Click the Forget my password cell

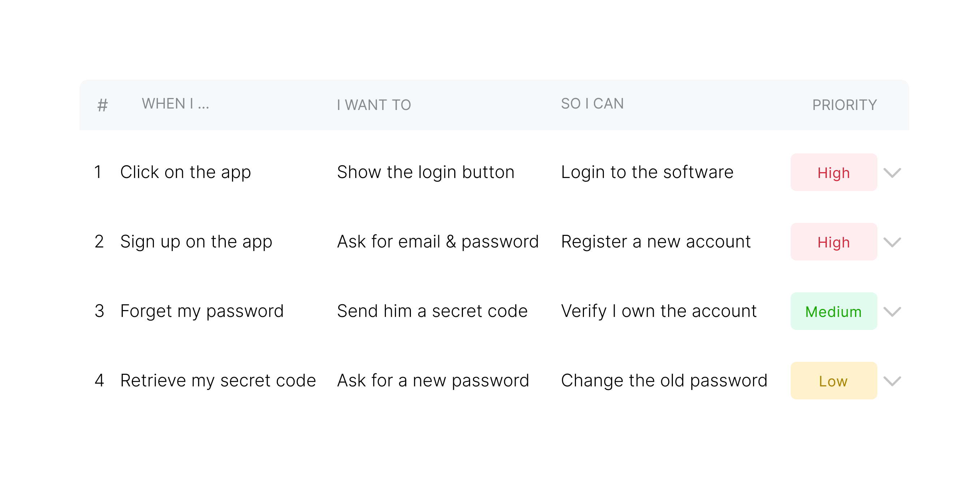pyautogui.click(x=202, y=311)
